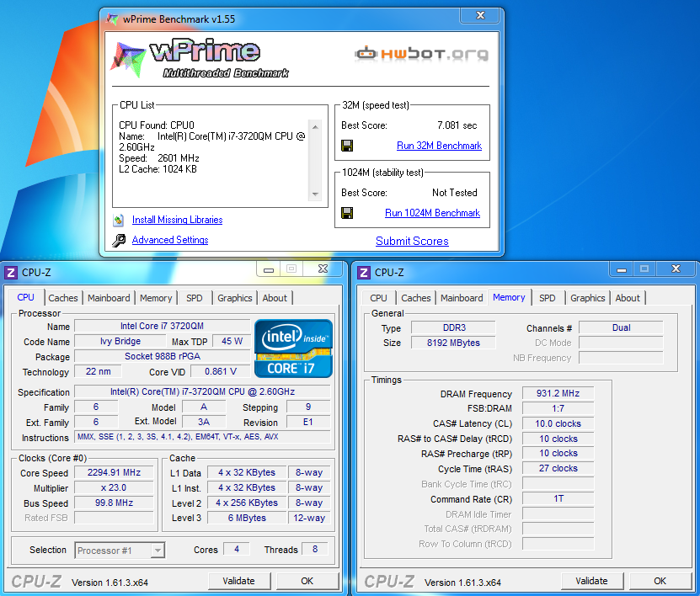Open Advanced Settings link
The height and width of the screenshot is (596, 700).
(x=170, y=240)
